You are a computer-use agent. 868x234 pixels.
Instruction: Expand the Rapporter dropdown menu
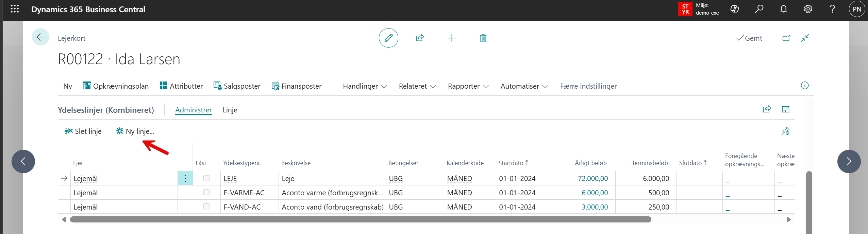pos(468,86)
